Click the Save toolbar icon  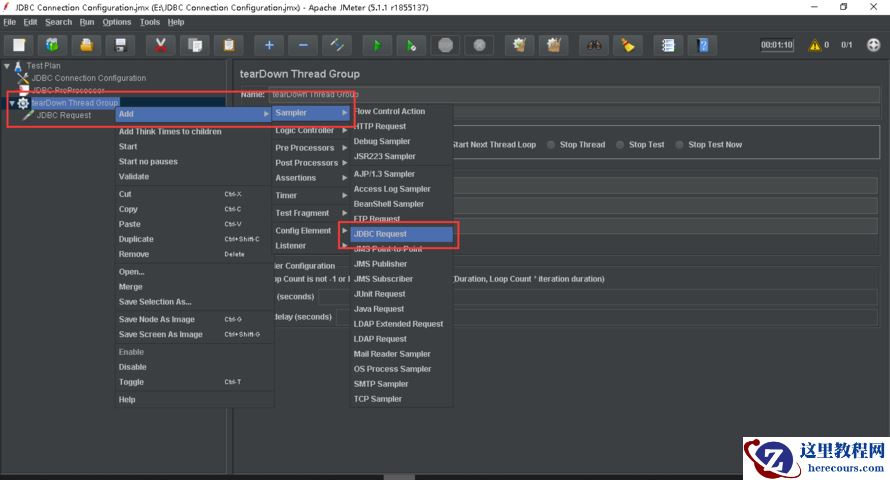[120, 45]
